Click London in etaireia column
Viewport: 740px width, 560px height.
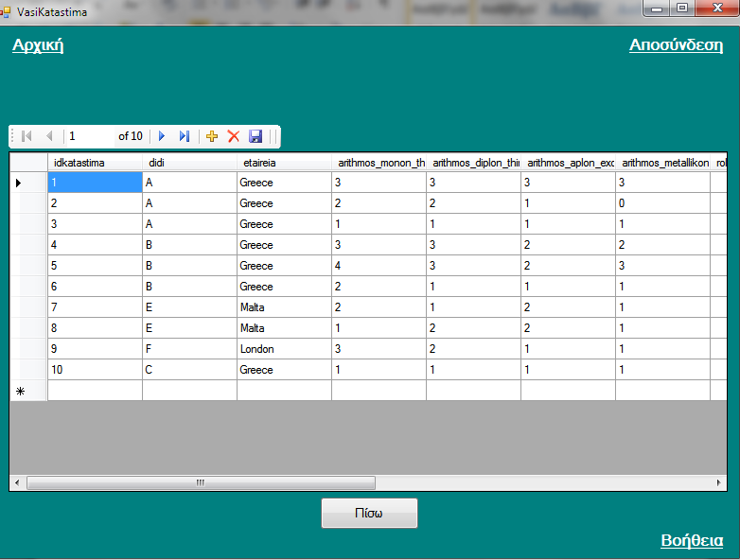pos(284,349)
